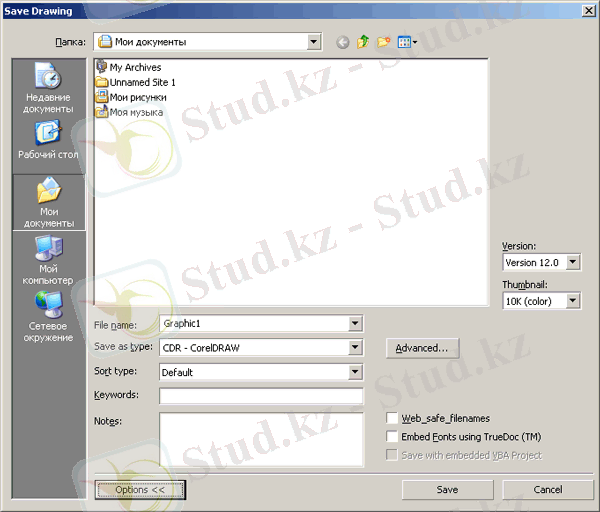Go up one folder level

point(363,42)
